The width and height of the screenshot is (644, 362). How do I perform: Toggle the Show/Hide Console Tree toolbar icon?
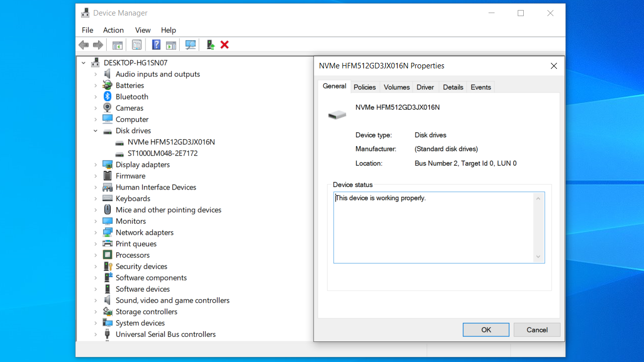(x=117, y=45)
